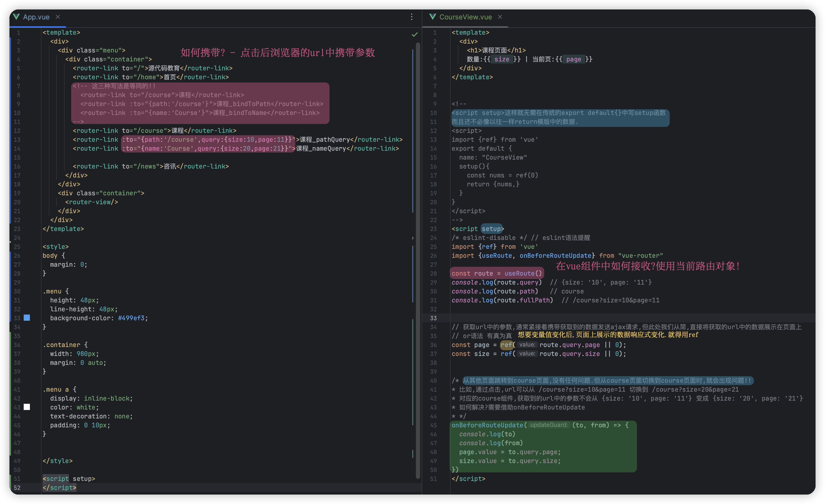Click the Vue logo icon on App.vue tab
The height and width of the screenshot is (504, 825).
tap(16, 17)
